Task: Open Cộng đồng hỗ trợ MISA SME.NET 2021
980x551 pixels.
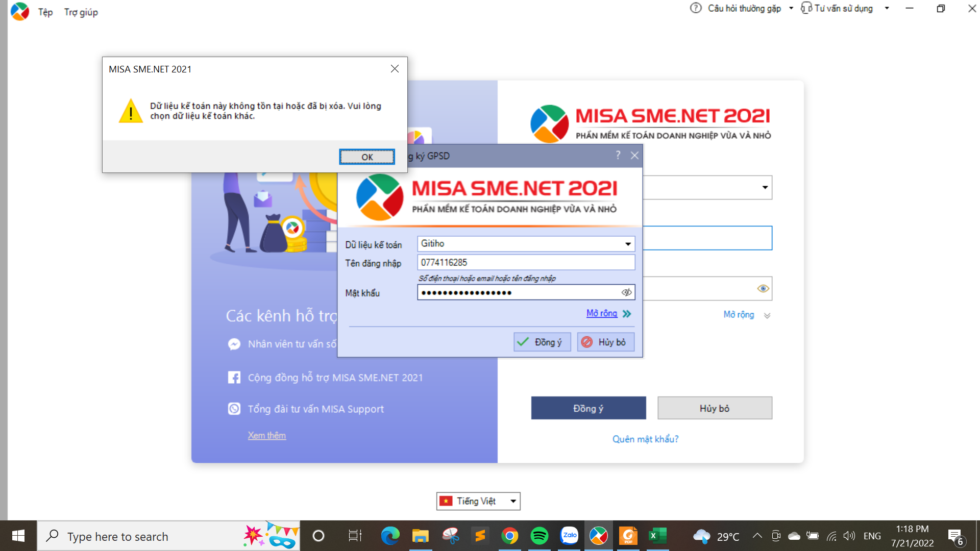Action: [335, 378]
